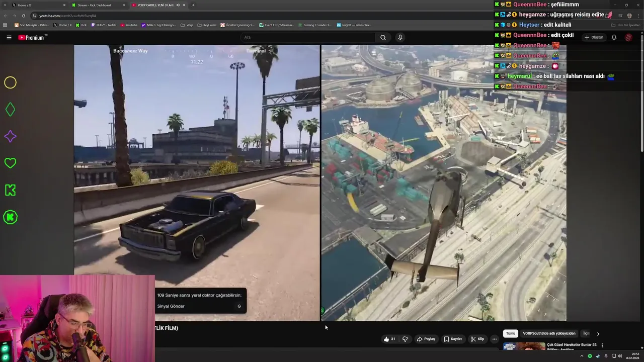644x362 pixels.
Task: Focus the Ara search field
Action: click(308, 37)
